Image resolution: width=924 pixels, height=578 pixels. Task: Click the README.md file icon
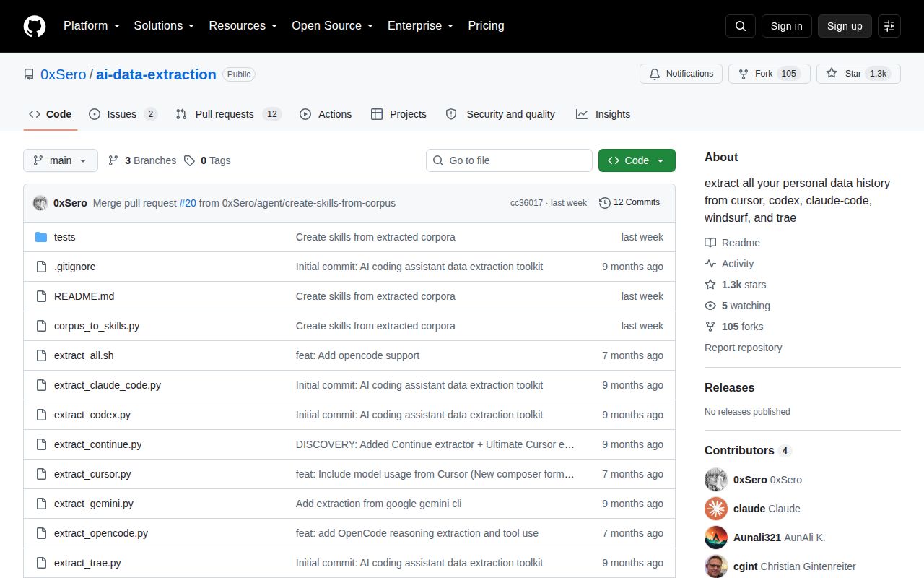[41, 296]
